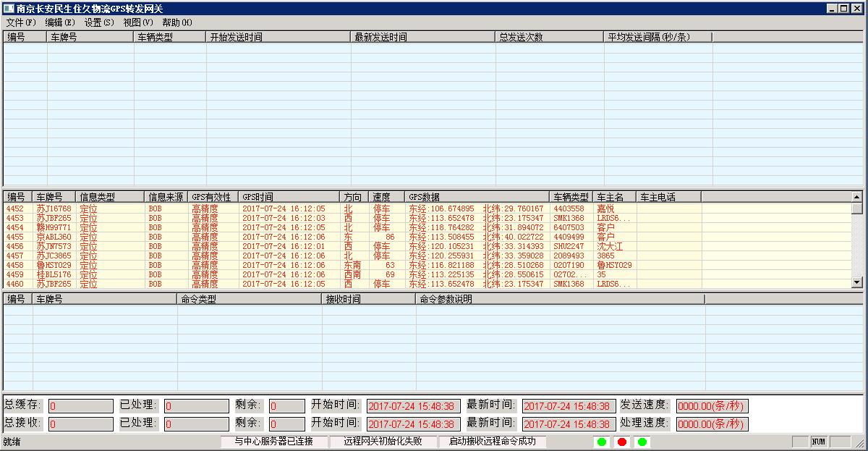Screen dimensions: 868x451
Task: Click the GPS数据 column header
Action: [x=477, y=197]
